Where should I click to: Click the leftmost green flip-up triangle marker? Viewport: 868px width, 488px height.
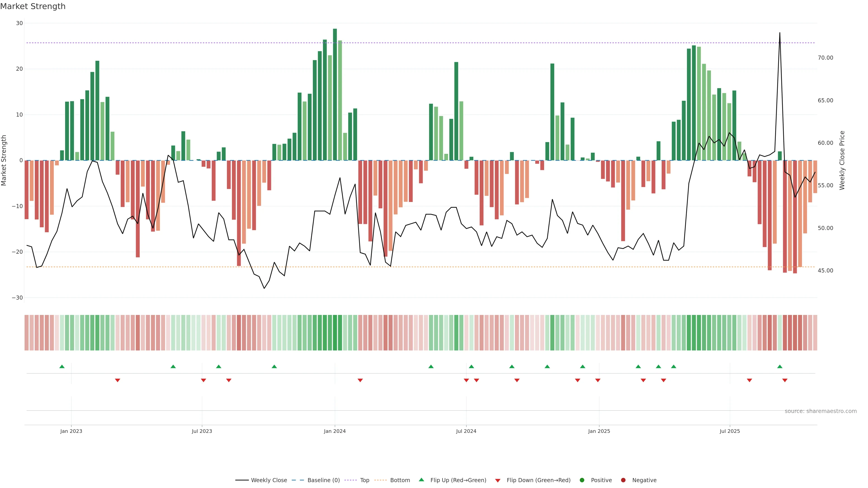(x=62, y=366)
